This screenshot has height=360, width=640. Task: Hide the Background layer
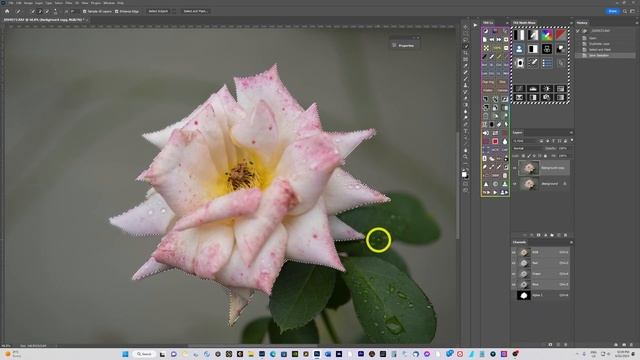coord(515,184)
